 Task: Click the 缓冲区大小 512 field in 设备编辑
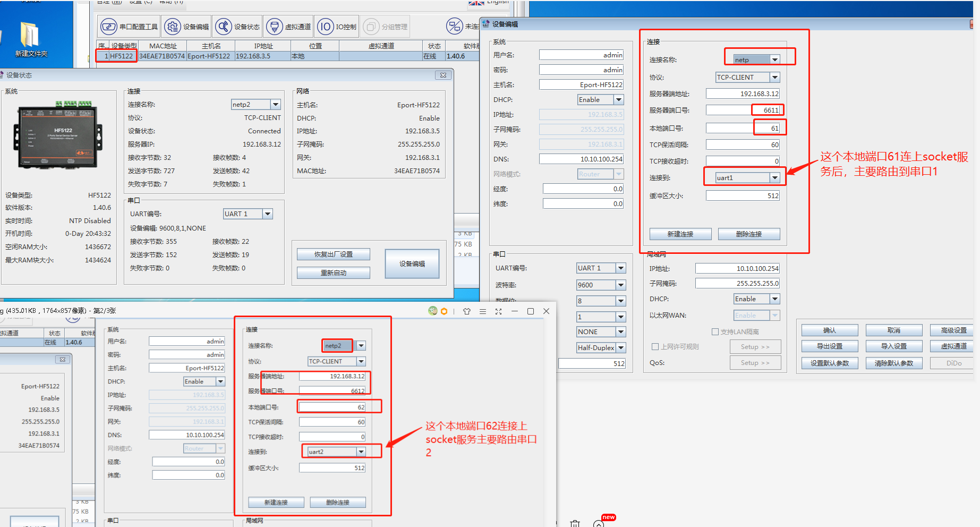coord(743,196)
